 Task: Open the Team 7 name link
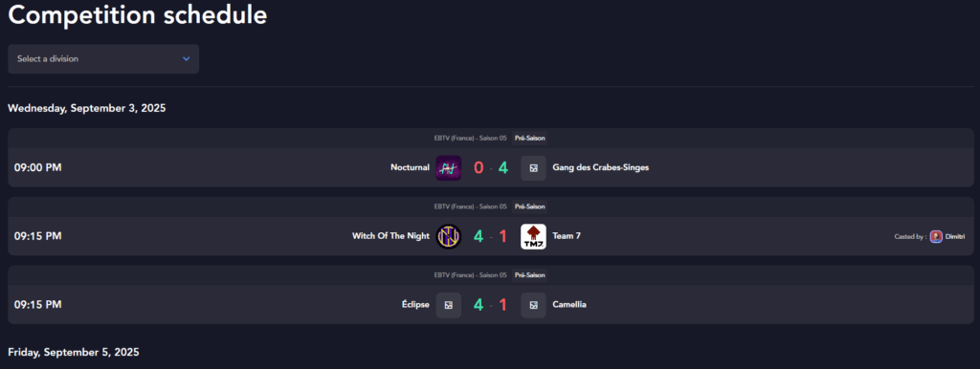[x=567, y=236]
